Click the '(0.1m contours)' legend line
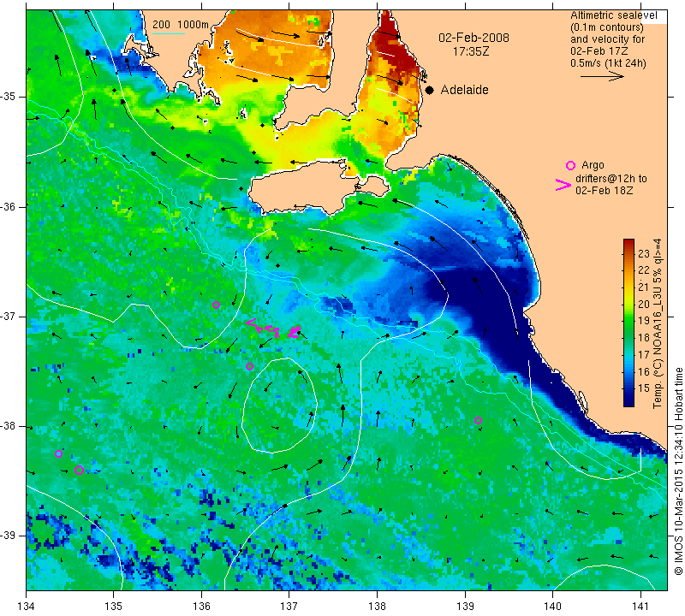 pyautogui.click(x=607, y=27)
